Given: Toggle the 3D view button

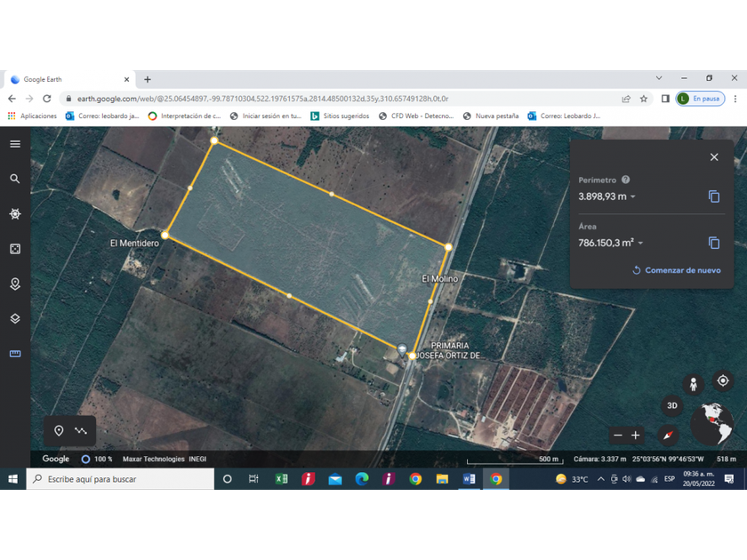Looking at the screenshot, I should click(x=672, y=405).
